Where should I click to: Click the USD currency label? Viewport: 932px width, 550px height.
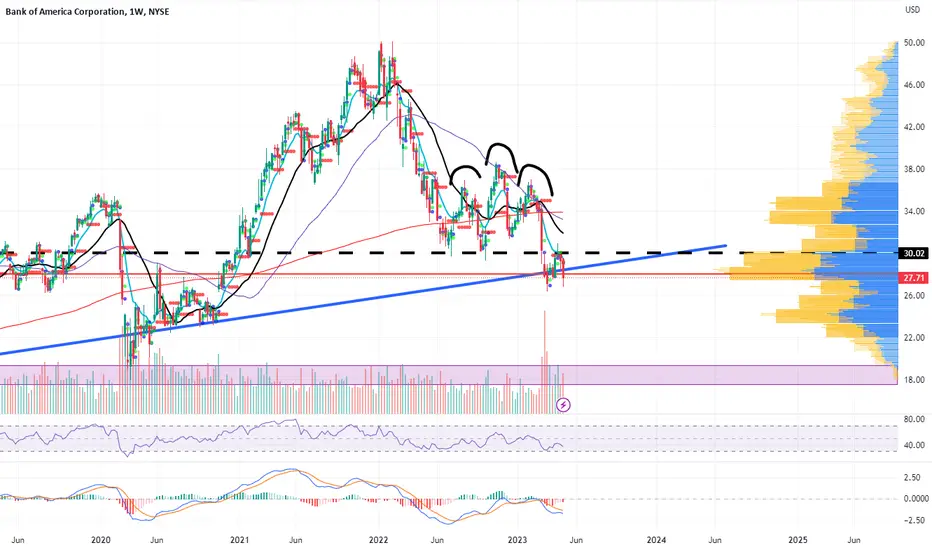pos(912,10)
